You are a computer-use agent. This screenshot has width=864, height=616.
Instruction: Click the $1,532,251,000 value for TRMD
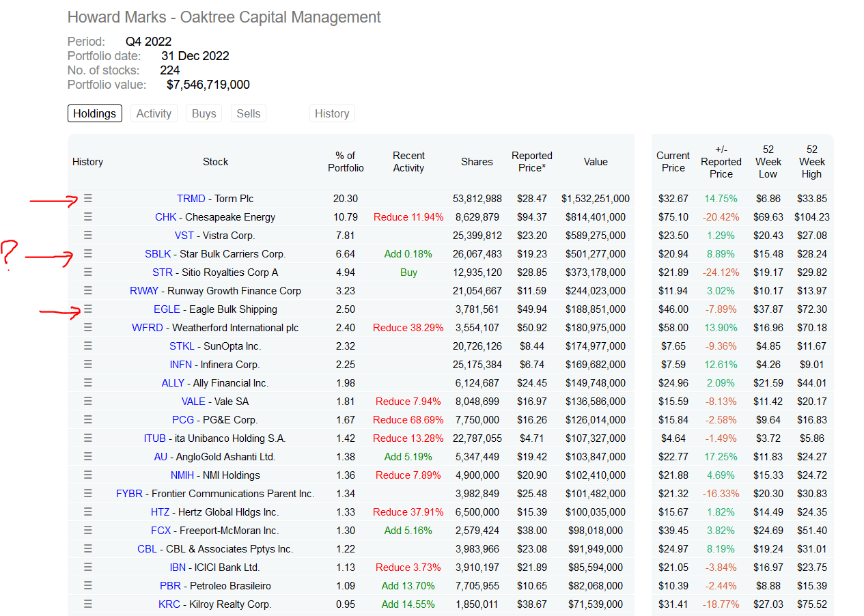click(x=596, y=199)
